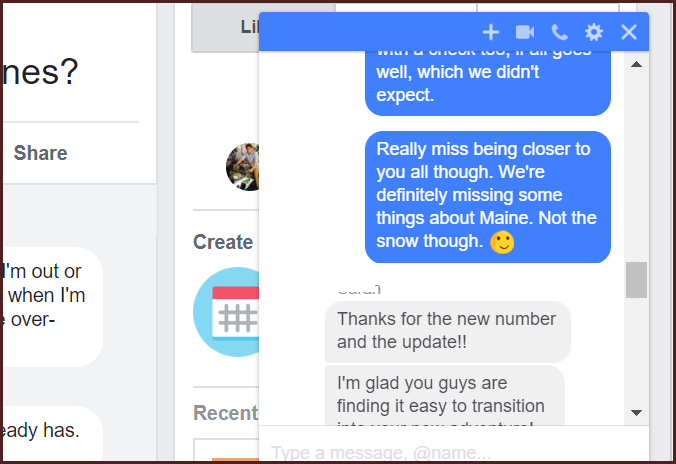Click the Recent section heading
The height and width of the screenshot is (464, 676).
pos(225,413)
